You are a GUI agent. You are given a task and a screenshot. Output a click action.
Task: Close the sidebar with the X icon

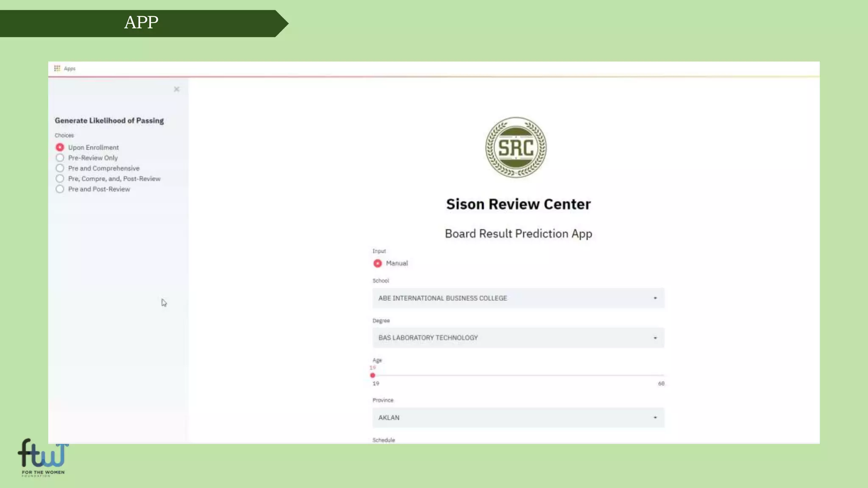(x=176, y=89)
